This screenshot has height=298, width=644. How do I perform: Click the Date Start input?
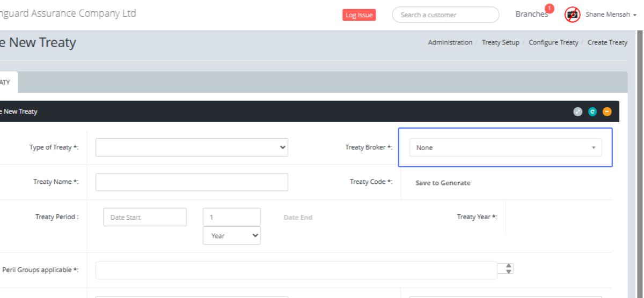click(145, 217)
